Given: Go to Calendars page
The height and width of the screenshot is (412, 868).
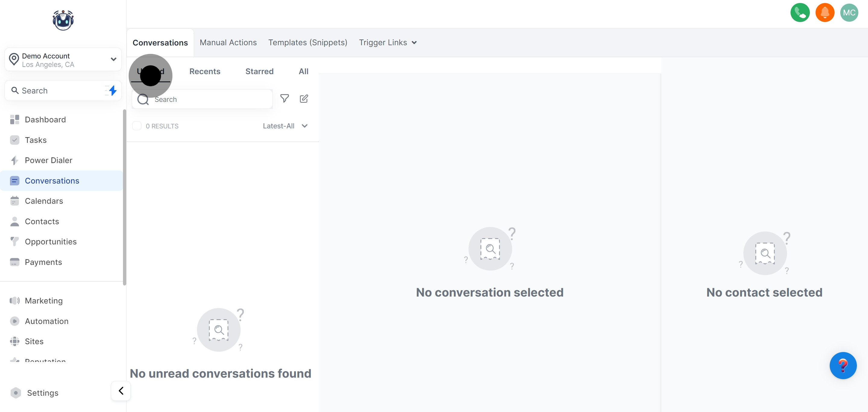Looking at the screenshot, I should coord(44,201).
